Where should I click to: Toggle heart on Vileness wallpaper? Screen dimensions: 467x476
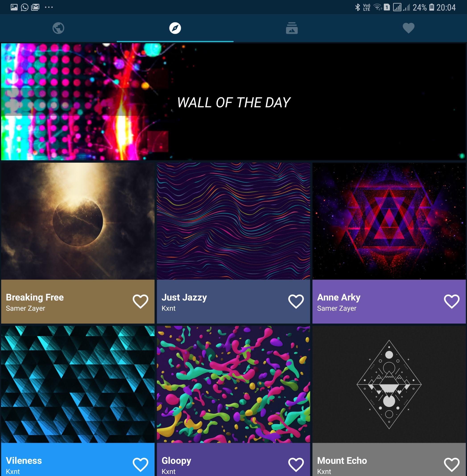(x=140, y=464)
